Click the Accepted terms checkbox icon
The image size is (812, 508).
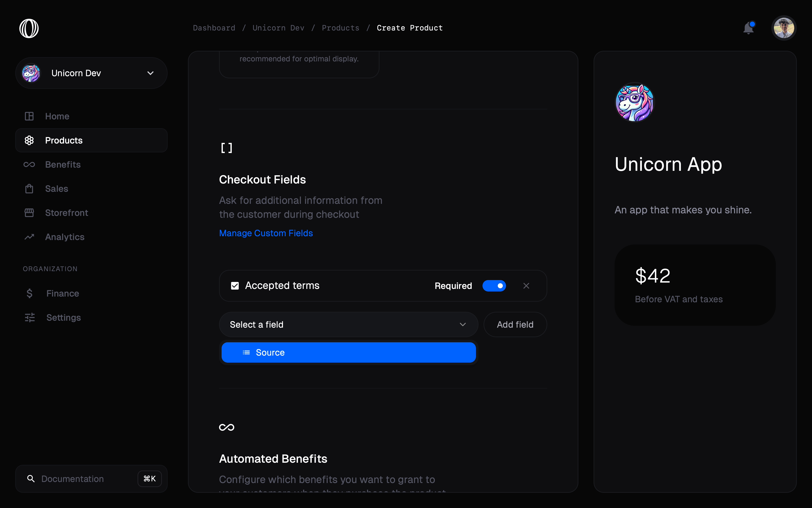235,286
